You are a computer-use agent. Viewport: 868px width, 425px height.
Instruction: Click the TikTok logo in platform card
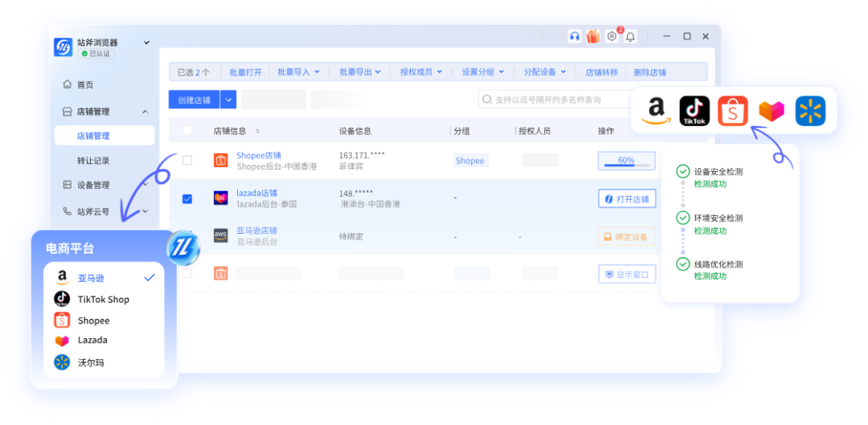tap(694, 111)
